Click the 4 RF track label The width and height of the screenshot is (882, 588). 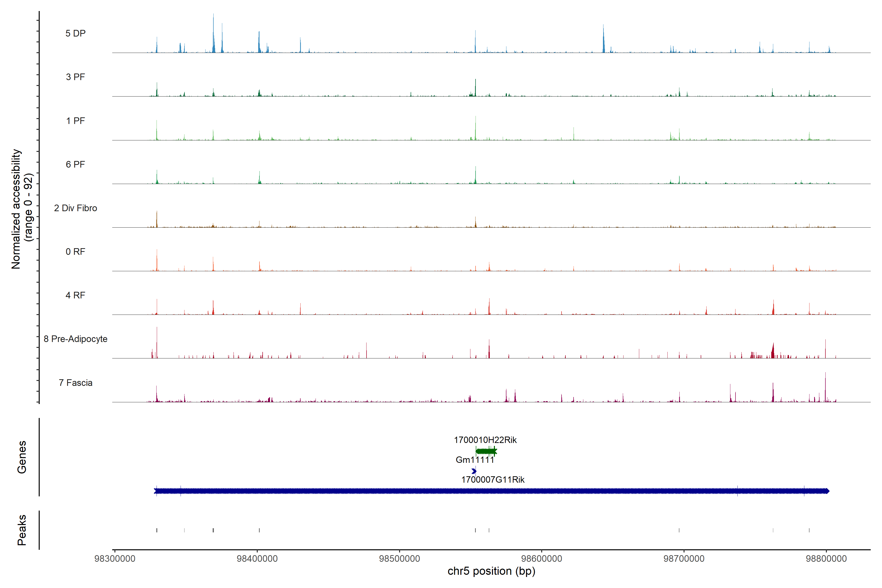(75, 295)
